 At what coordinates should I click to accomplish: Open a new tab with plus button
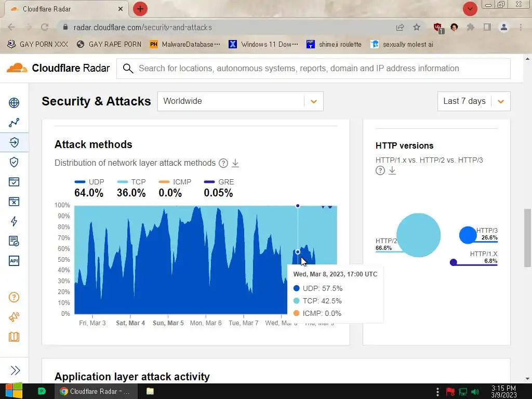click(x=140, y=9)
